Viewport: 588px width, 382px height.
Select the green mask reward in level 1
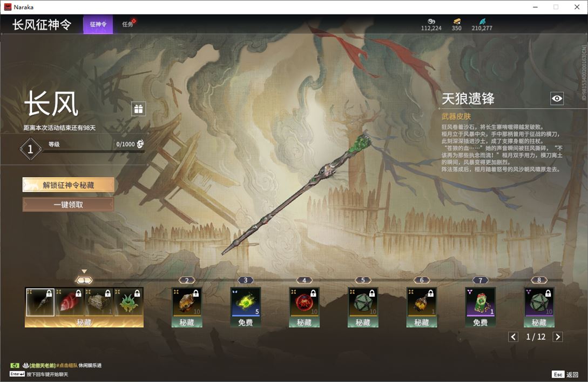coord(129,301)
